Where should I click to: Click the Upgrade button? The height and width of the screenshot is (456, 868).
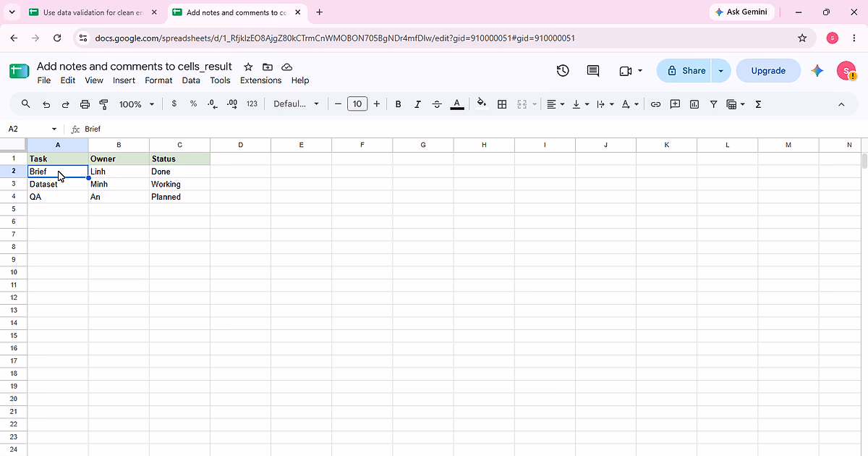tap(768, 71)
